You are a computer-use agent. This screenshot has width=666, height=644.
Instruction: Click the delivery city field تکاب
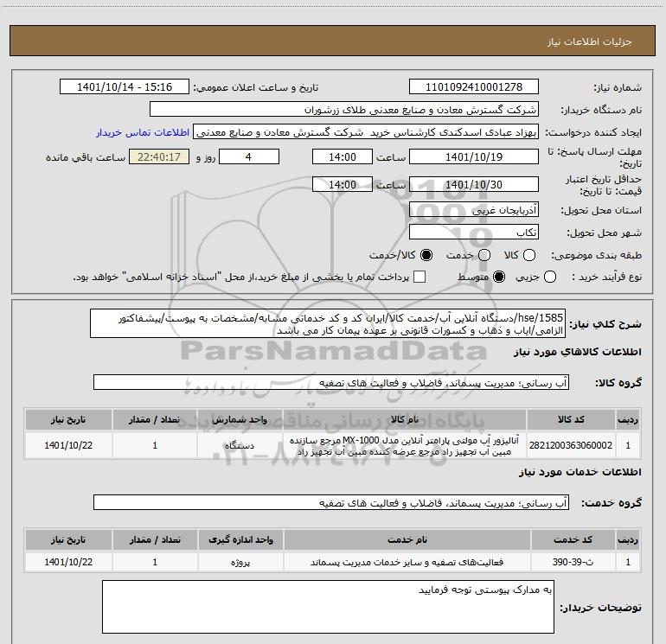click(x=474, y=232)
